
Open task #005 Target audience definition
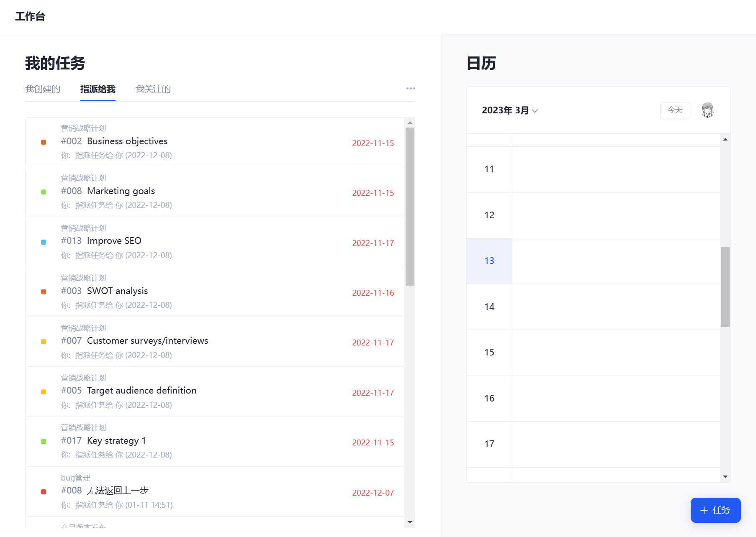(141, 391)
